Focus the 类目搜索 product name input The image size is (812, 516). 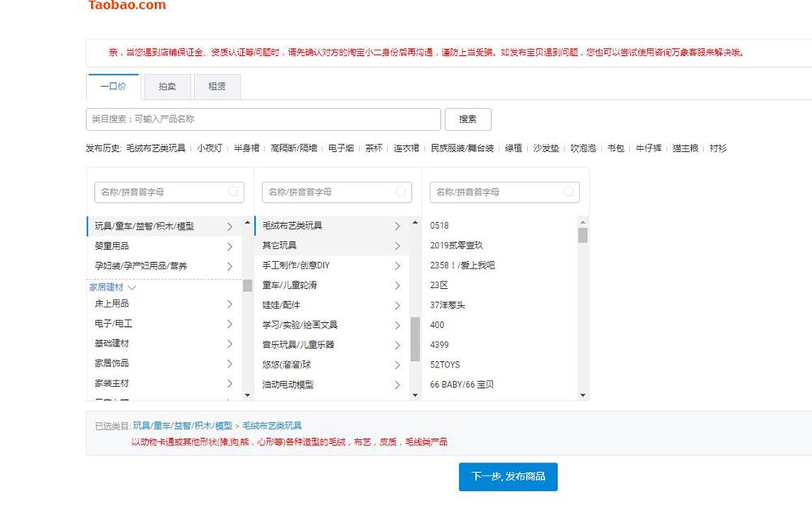pos(263,119)
